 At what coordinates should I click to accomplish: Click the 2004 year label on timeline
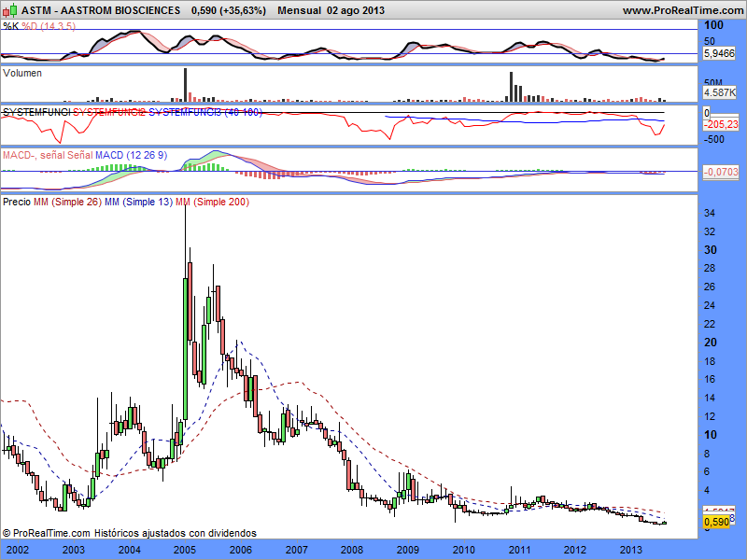129,550
